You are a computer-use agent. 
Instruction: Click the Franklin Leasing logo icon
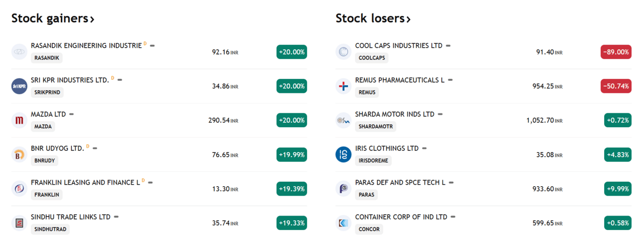[x=19, y=189]
